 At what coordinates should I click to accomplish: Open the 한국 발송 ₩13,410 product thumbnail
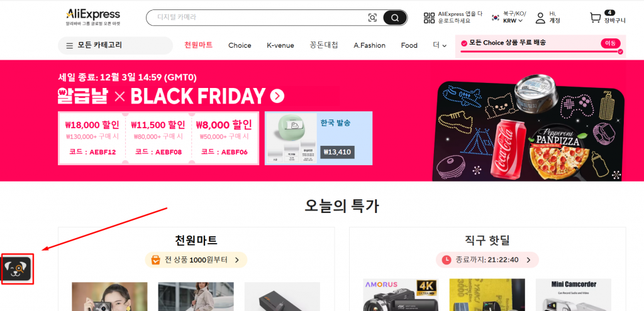pos(319,138)
